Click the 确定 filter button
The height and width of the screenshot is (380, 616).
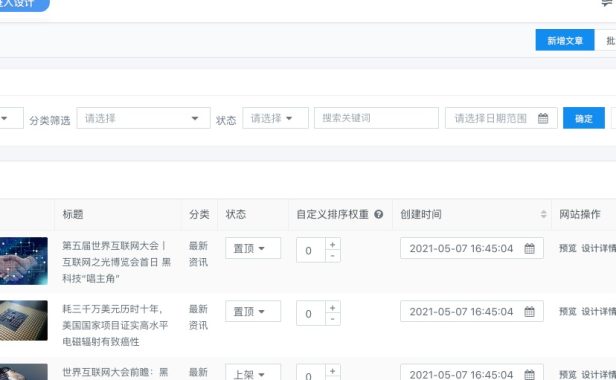(x=584, y=118)
